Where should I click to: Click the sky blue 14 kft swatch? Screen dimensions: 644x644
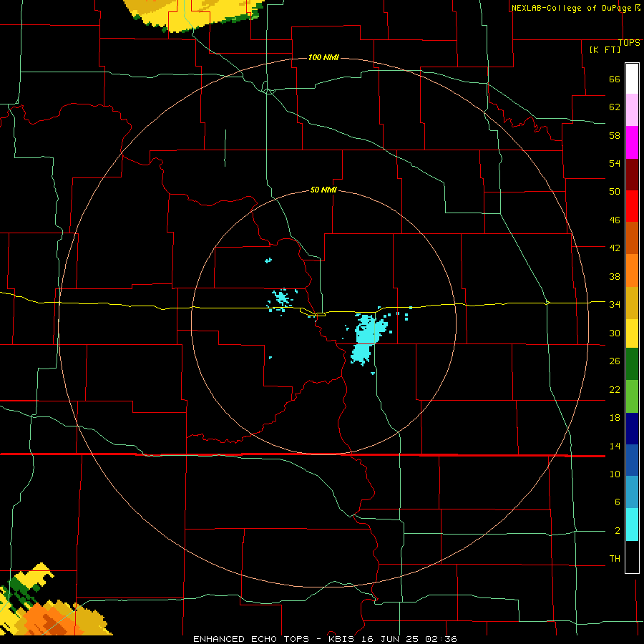pyautogui.click(x=632, y=492)
